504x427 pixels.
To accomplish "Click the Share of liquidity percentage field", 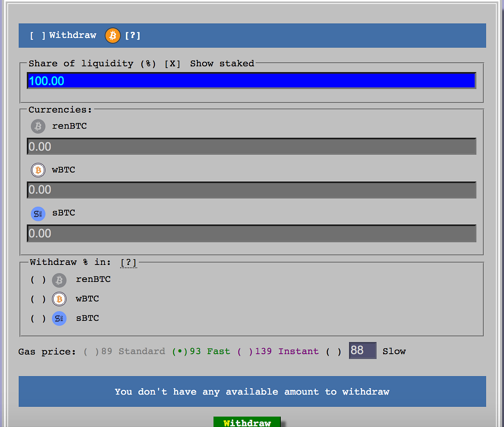I will pos(252,81).
